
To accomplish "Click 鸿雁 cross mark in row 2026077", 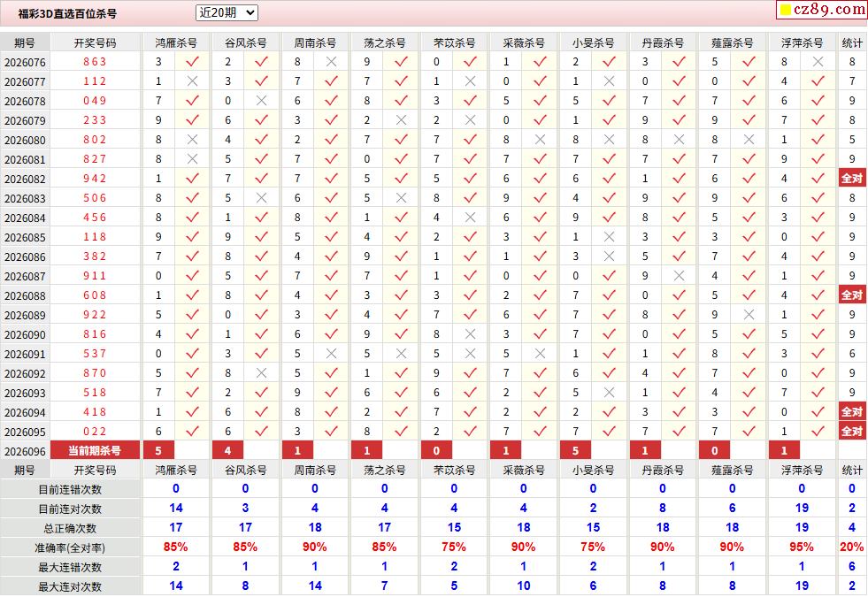I will click(192, 81).
